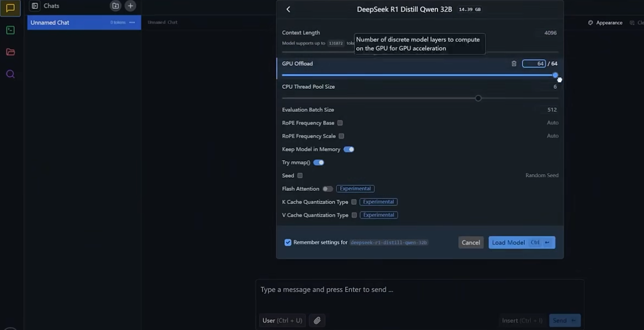This screenshot has width=644, height=330.
Task: Turn on Flash Attention toggle
Action: [x=328, y=189]
